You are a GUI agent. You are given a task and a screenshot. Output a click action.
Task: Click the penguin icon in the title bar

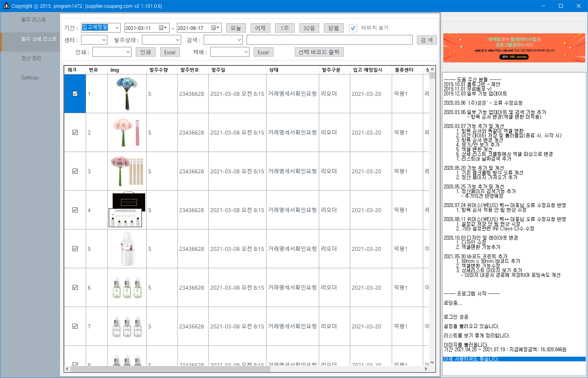pos(6,6)
